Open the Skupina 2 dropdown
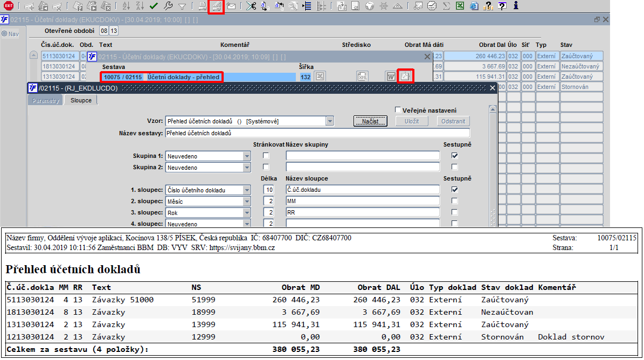This screenshot has width=644, height=360. pyautogui.click(x=246, y=168)
